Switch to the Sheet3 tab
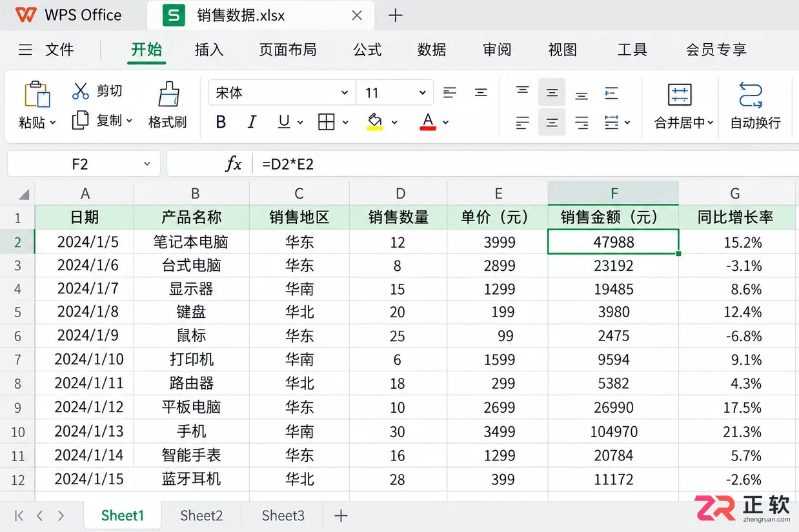 [x=283, y=515]
